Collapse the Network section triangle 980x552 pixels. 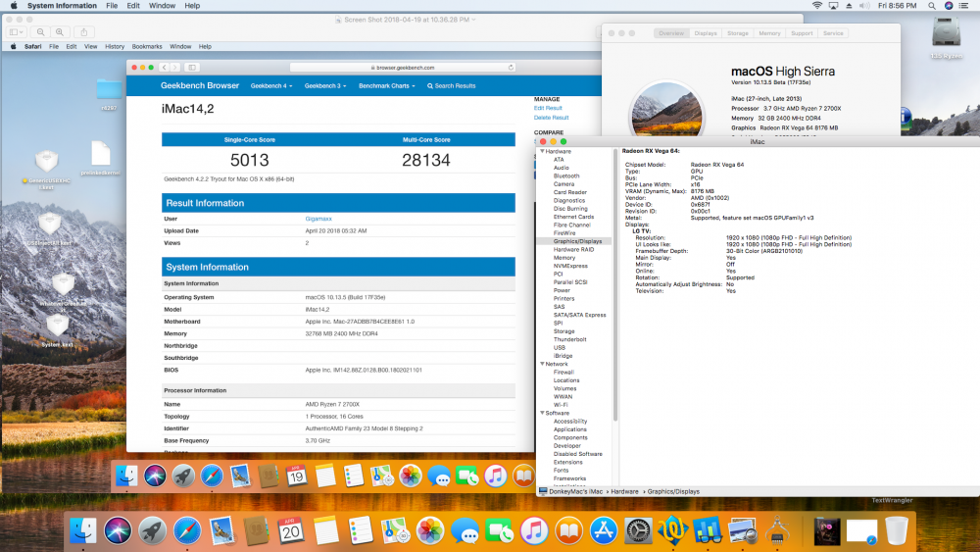pos(543,364)
